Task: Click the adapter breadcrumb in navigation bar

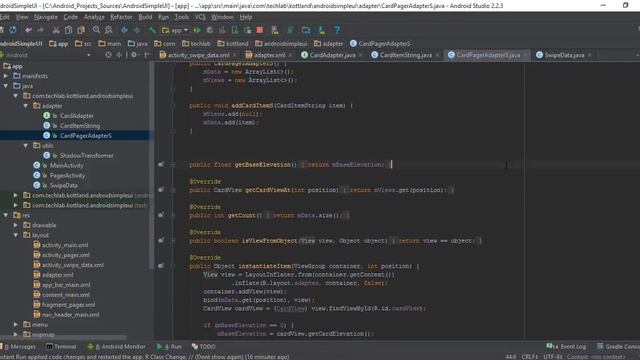Action: click(329, 44)
